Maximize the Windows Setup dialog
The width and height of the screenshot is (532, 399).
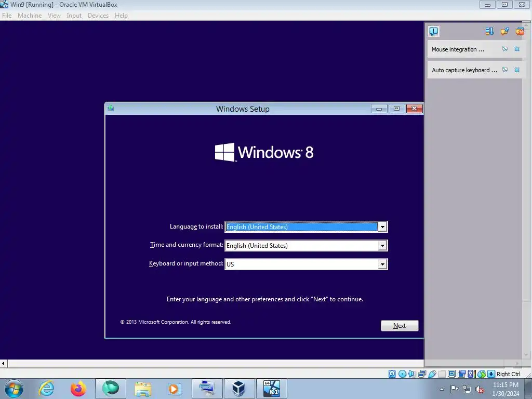[396, 109]
